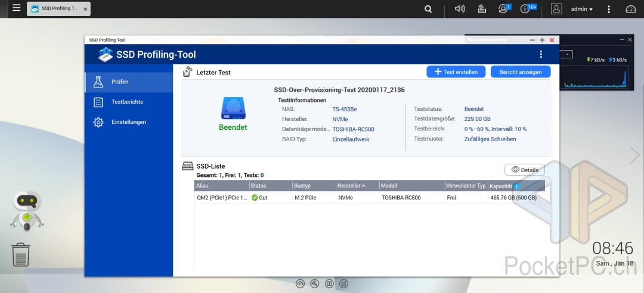This screenshot has height=293, width=644.
Task: Open event notifications info icon with 10+ badge
Action: tap(528, 8)
